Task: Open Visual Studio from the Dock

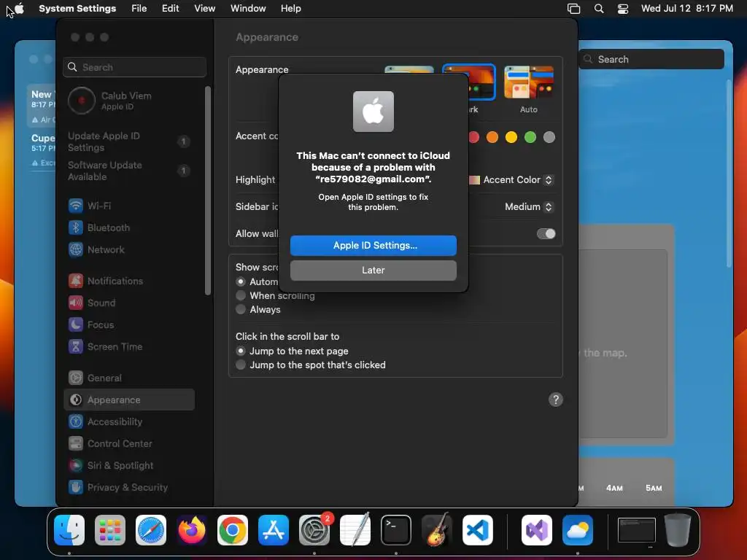Action: (536, 529)
